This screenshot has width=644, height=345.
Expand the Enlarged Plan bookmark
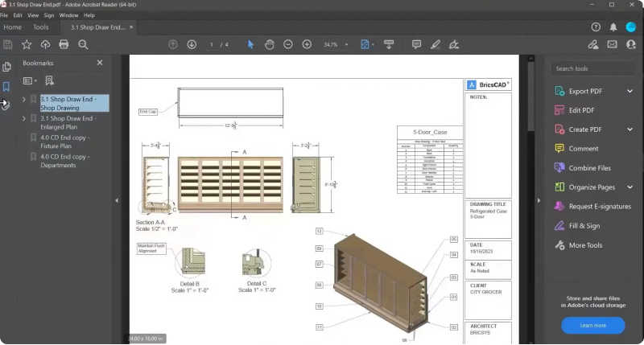pyautogui.click(x=24, y=119)
